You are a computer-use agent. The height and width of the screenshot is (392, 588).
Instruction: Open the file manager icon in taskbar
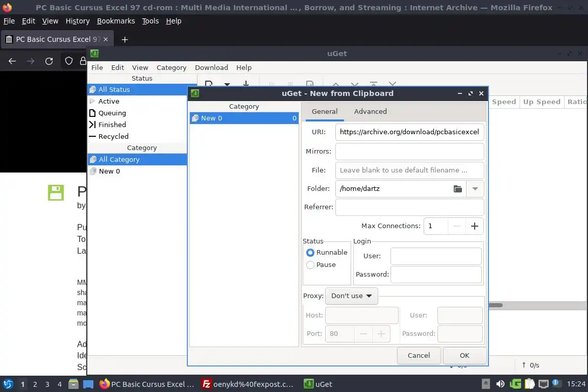[73, 384]
